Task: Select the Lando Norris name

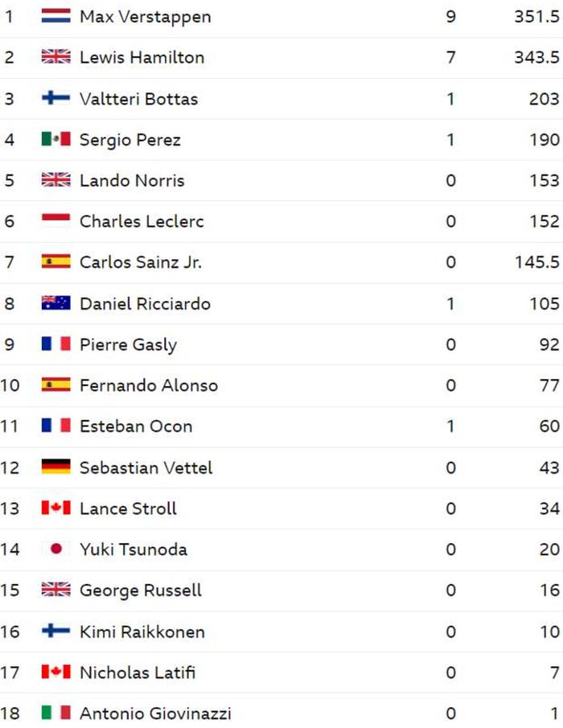Action: (x=132, y=180)
